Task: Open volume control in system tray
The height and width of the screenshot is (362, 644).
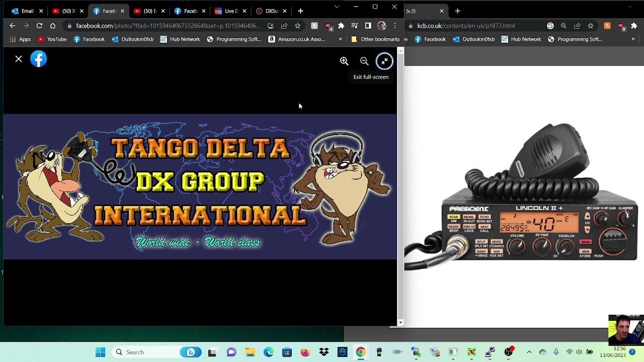Action: coord(579,352)
